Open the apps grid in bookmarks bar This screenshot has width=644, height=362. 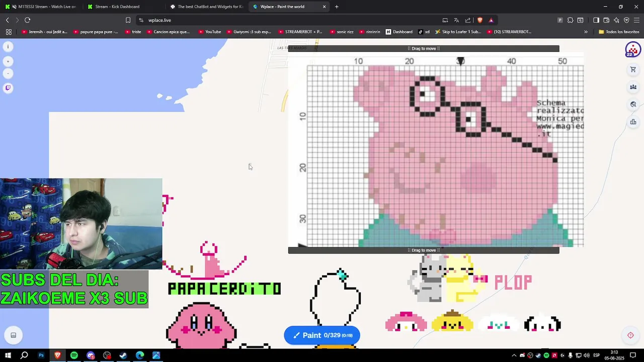[9, 32]
